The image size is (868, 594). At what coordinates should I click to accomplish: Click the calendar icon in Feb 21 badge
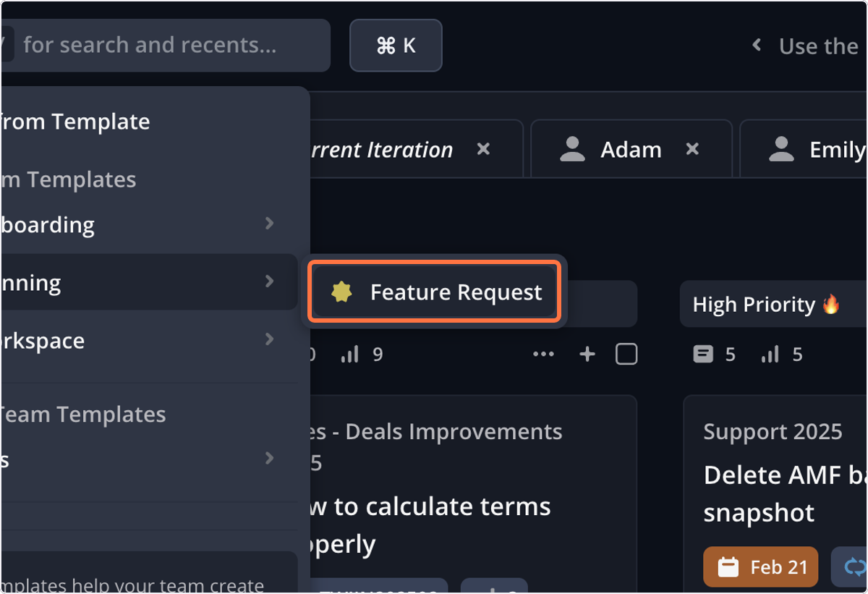[x=728, y=567]
